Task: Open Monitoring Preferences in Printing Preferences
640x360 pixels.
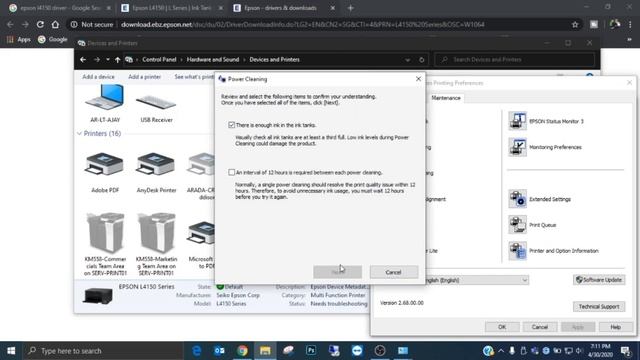Action: point(545,147)
